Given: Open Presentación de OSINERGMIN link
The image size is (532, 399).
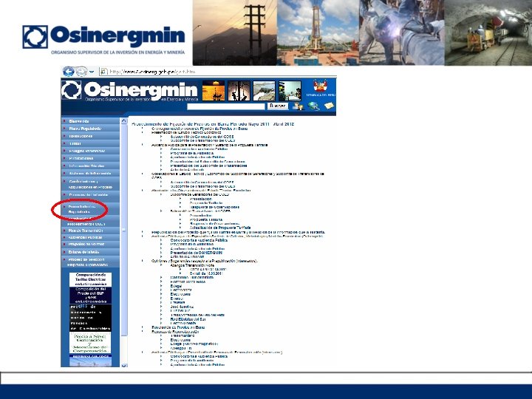Looking at the screenshot, I should (196, 253).
